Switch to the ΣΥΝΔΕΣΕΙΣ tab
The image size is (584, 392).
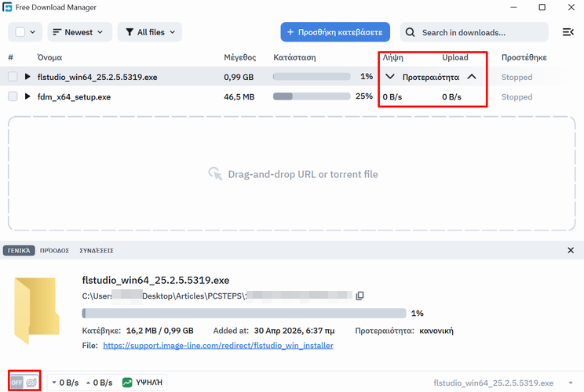tap(97, 251)
